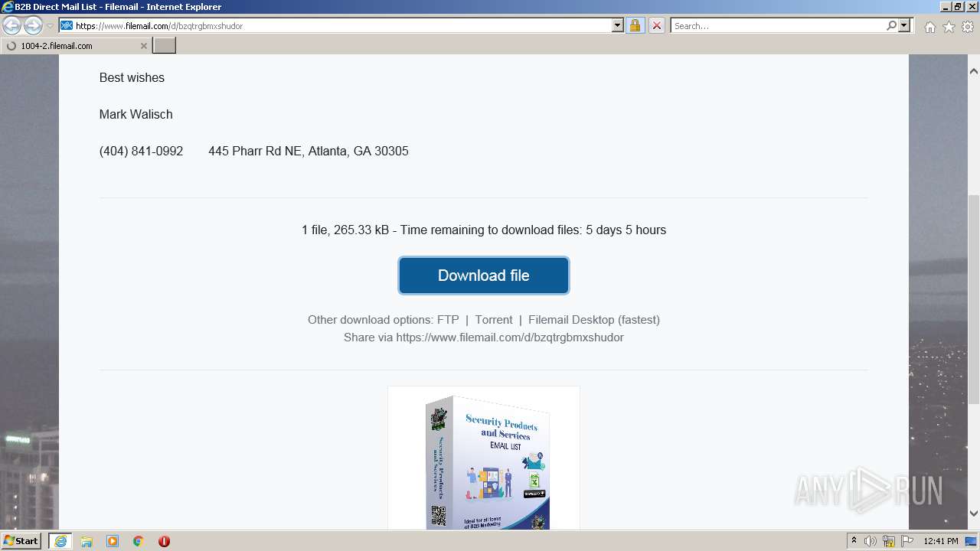Choose the Torrent download option
Image resolution: width=980 pixels, height=551 pixels.
[494, 320]
